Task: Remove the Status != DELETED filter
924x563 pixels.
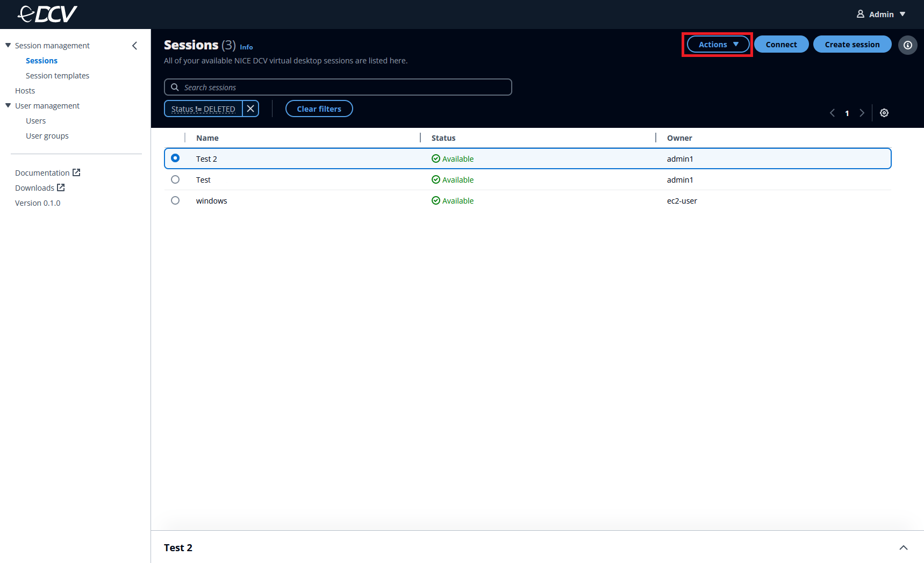Action: point(250,109)
